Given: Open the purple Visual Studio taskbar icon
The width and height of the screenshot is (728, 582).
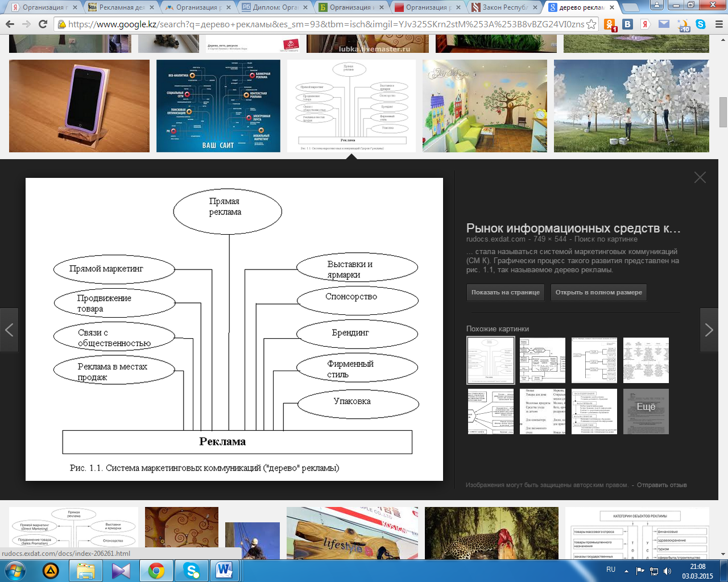Looking at the screenshot, I should pos(121,570).
